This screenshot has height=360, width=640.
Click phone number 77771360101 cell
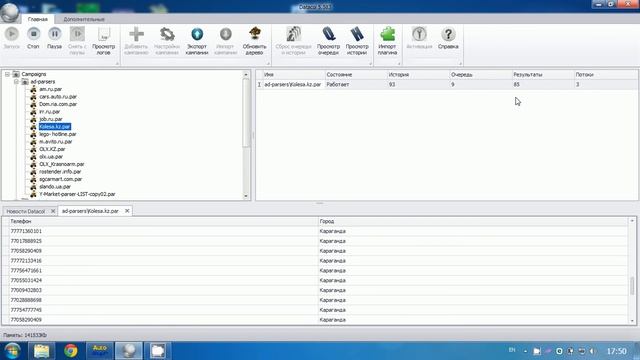click(x=163, y=231)
